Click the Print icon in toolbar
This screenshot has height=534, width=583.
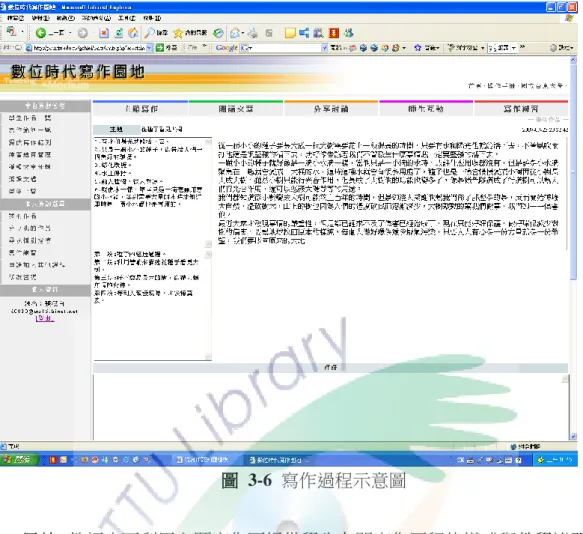tap(253, 33)
